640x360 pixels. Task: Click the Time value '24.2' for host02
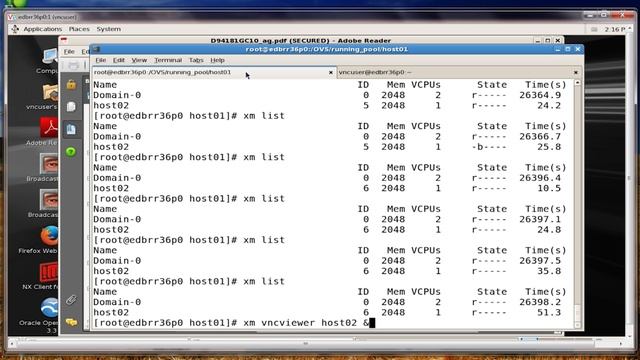click(x=549, y=105)
